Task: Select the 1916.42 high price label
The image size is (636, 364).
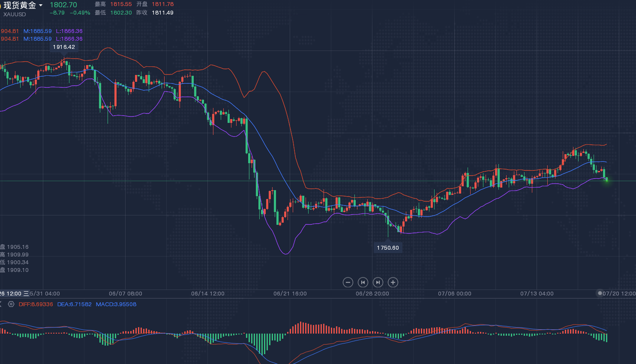Action: [64, 47]
